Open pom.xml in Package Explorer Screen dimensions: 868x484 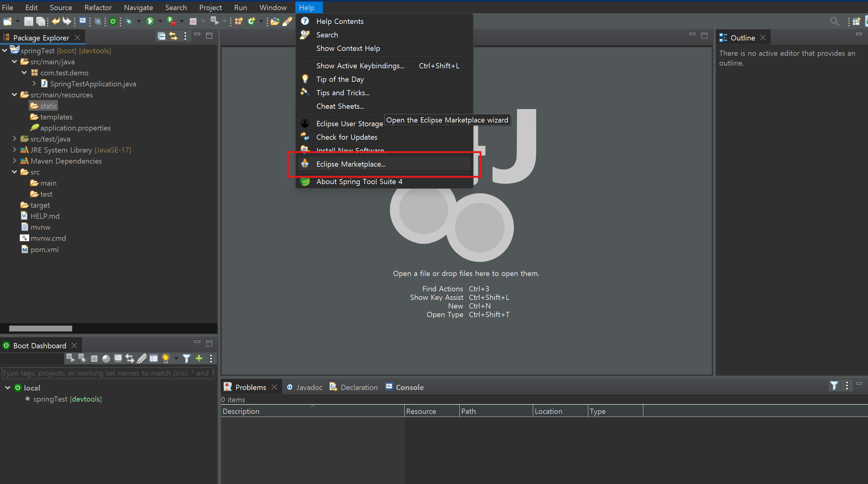coord(44,250)
